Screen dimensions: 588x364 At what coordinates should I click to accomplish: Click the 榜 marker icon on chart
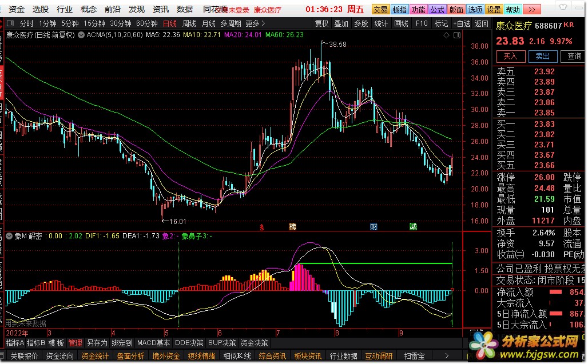pos(292,226)
